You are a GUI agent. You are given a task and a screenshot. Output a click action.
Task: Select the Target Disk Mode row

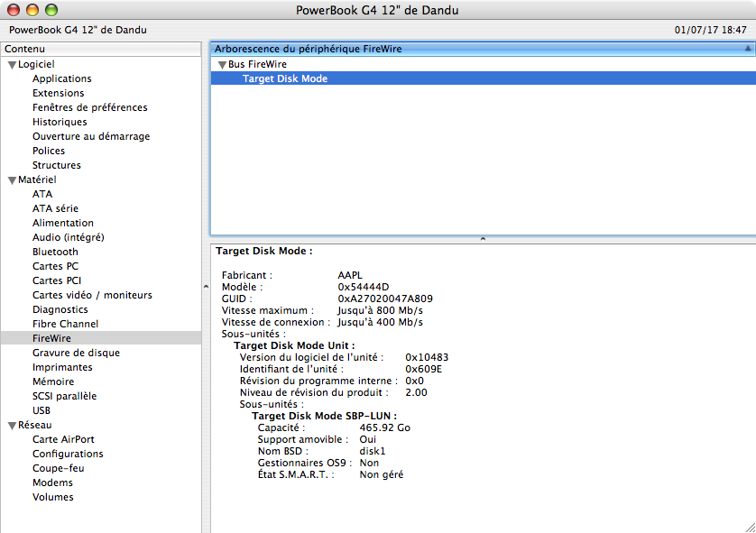(x=483, y=78)
